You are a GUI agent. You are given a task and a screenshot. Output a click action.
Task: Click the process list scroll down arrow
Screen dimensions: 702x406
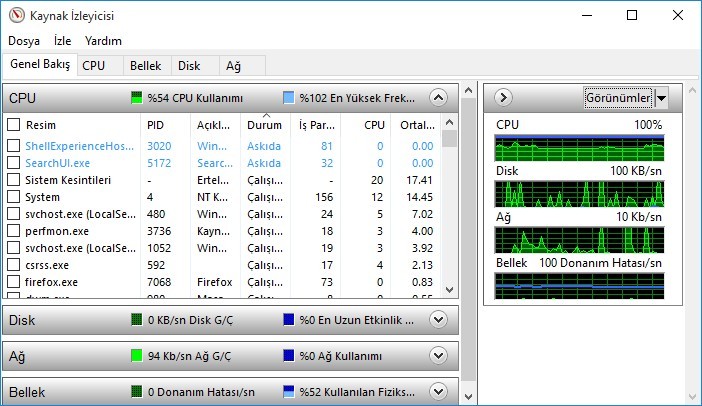point(449,290)
